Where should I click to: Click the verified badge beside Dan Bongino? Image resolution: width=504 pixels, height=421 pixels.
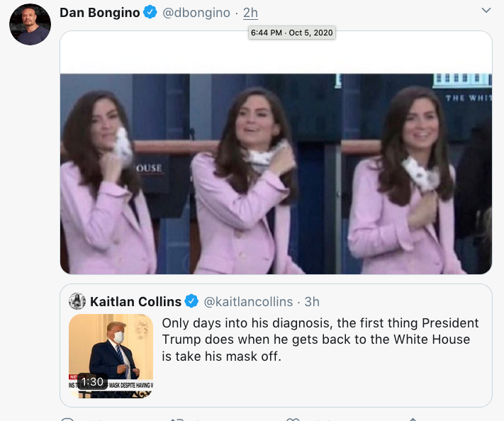click(x=150, y=13)
